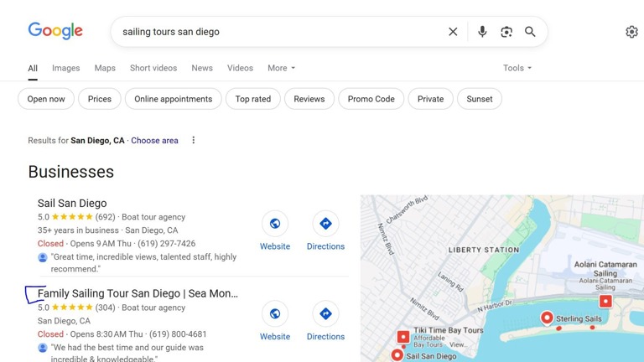This screenshot has width=644, height=362.
Task: Click Family Sailing Tour Website globe icon
Action: (275, 313)
